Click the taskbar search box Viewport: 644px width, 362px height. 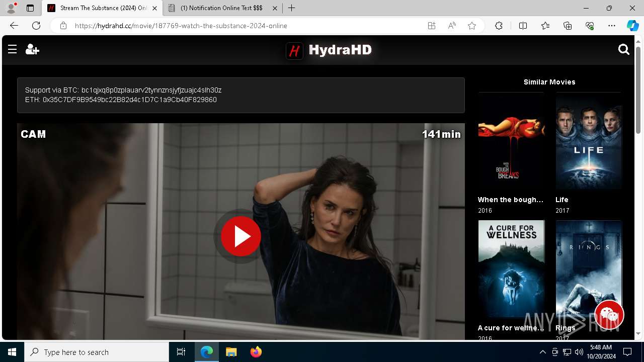coord(97,352)
